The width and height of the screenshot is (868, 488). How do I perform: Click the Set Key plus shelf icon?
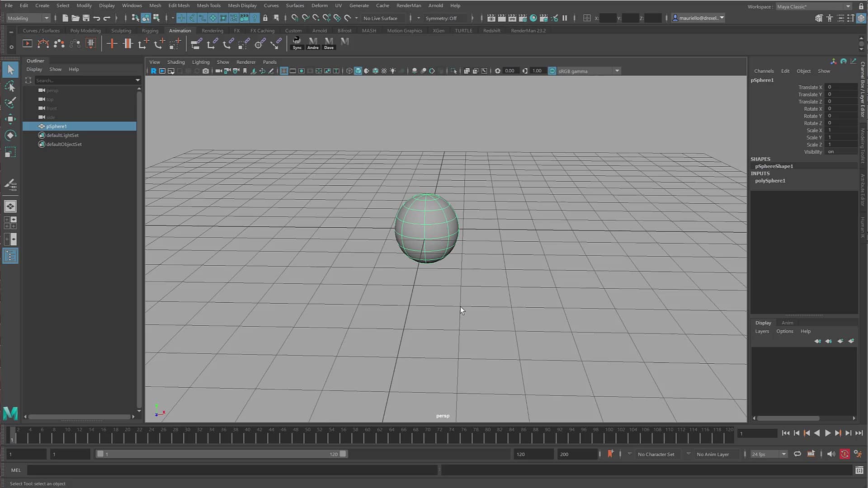(x=112, y=43)
